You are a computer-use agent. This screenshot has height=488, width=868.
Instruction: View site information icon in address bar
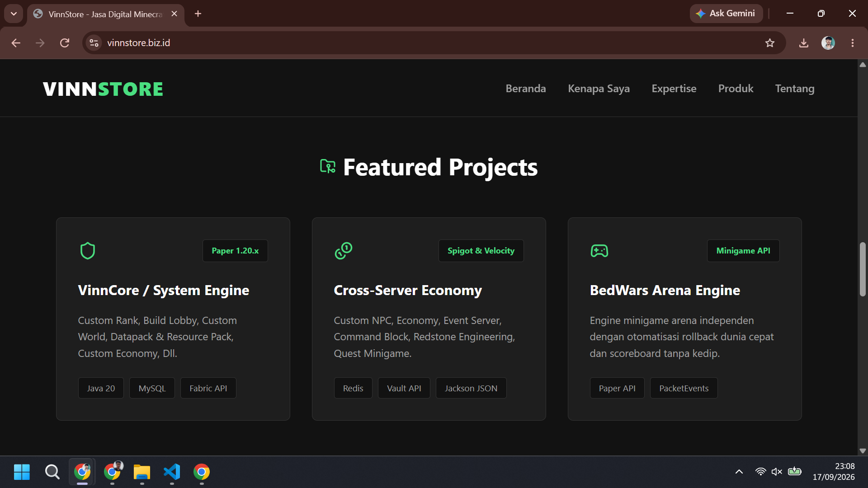pyautogui.click(x=94, y=43)
